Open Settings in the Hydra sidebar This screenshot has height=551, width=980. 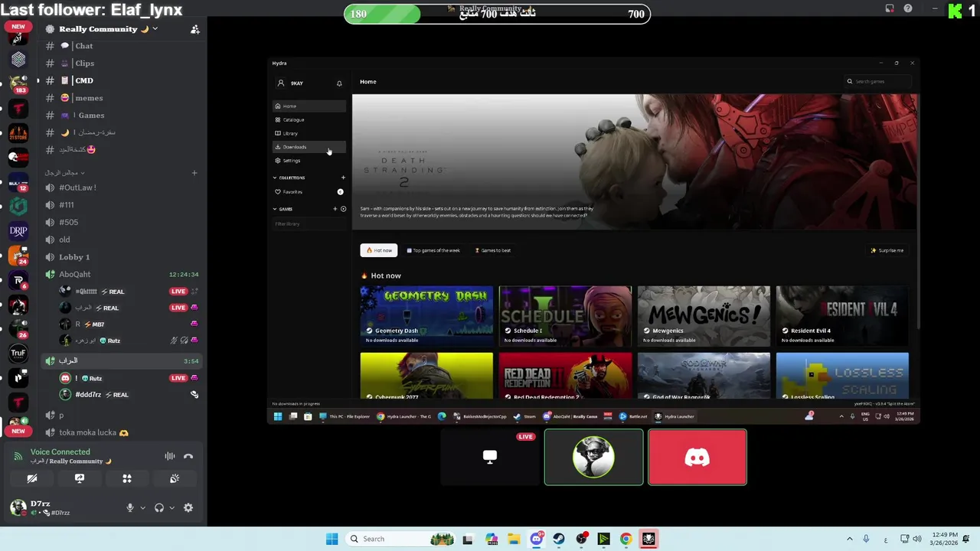pyautogui.click(x=309, y=161)
